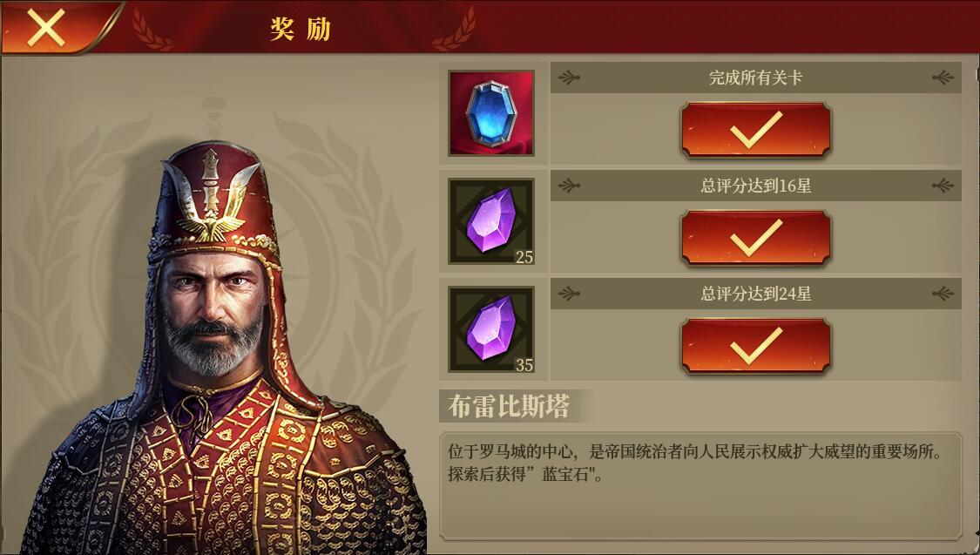
Task: Click the 总评分达到24星 condition header
Action: point(755,294)
